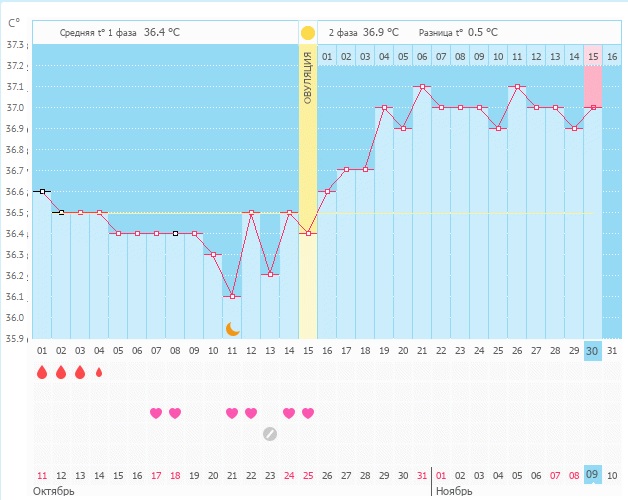Click the highlighted date 09 in November
Image resolution: width=628 pixels, height=500 pixels.
tap(593, 475)
